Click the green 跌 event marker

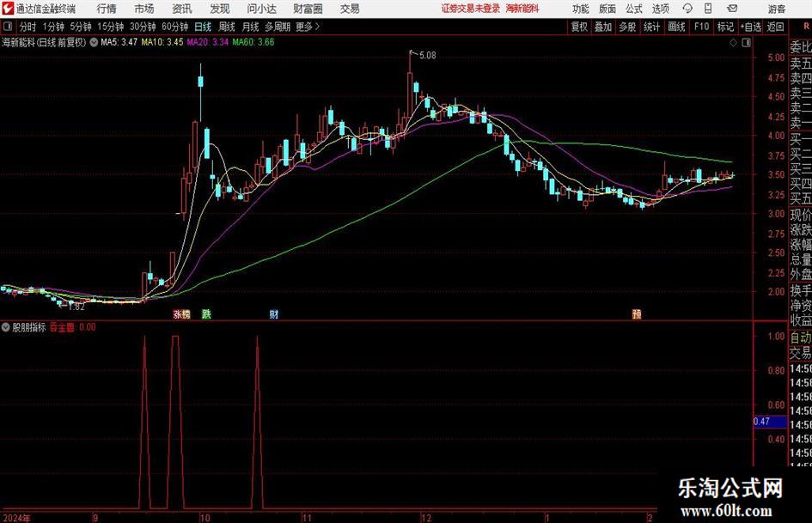click(x=206, y=313)
